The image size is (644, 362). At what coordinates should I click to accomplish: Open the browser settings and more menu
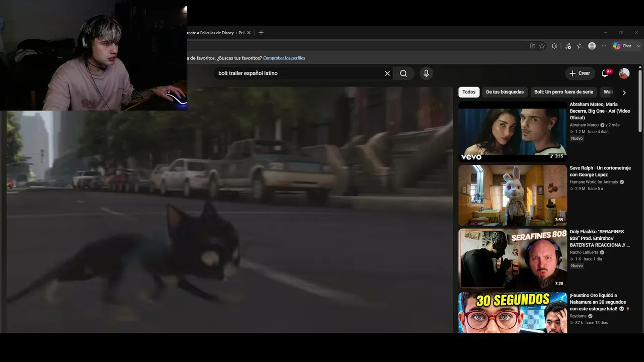pos(604,46)
